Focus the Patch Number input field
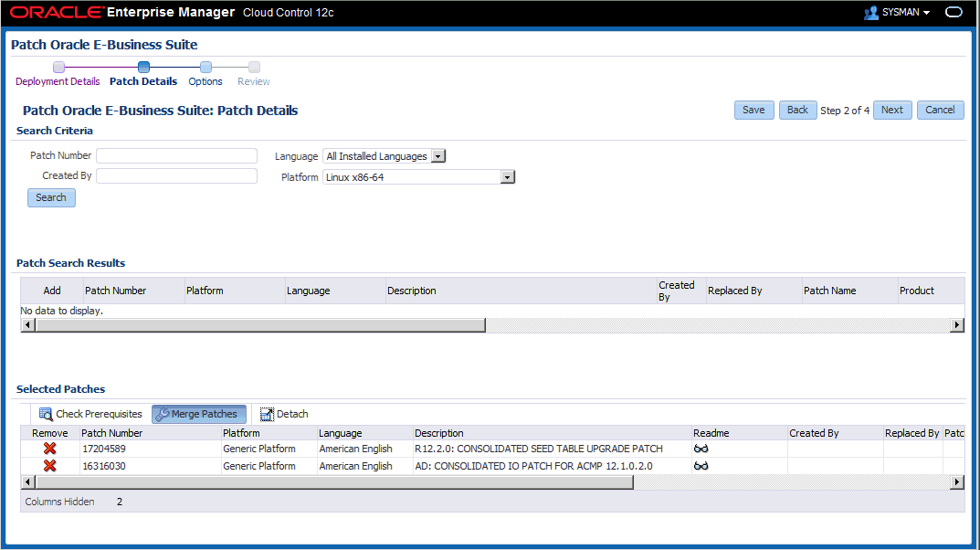The width and height of the screenshot is (980, 550). pos(177,155)
